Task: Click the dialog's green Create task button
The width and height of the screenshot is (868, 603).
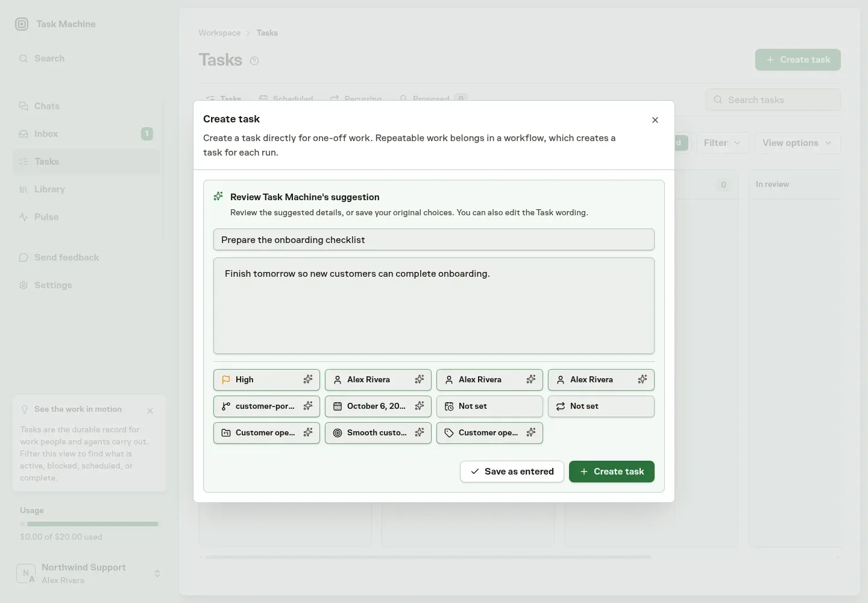Action: pyautogui.click(x=612, y=472)
